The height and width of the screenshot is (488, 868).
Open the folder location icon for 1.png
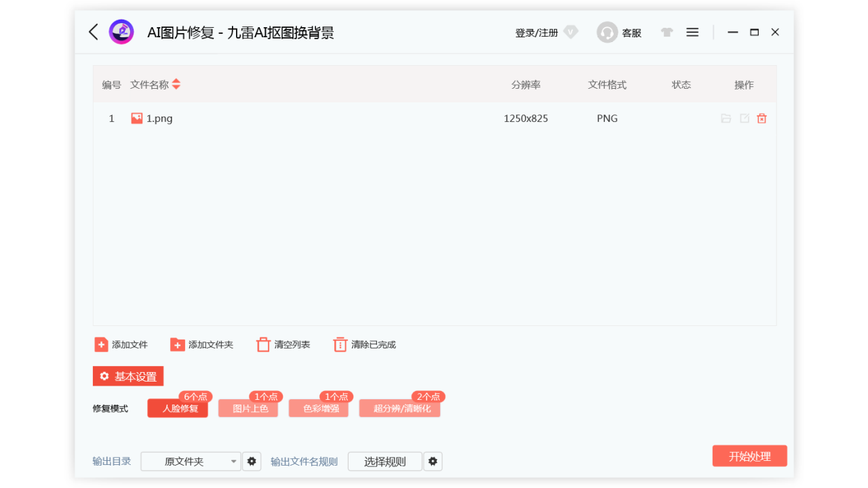726,118
